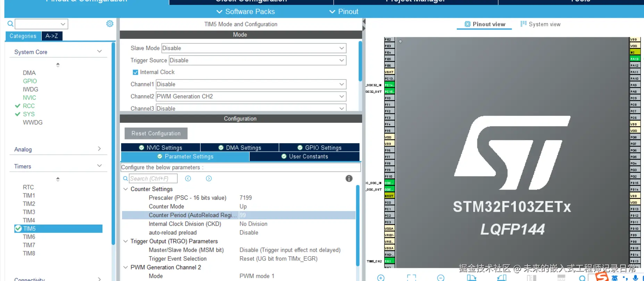The height and width of the screenshot is (281, 644).
Task: Fit chip to view with frame icon
Action: 411,278
